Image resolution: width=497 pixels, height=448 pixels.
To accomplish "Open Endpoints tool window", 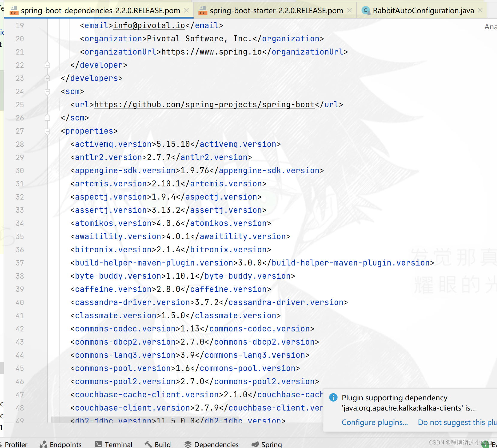I will pos(61,444).
